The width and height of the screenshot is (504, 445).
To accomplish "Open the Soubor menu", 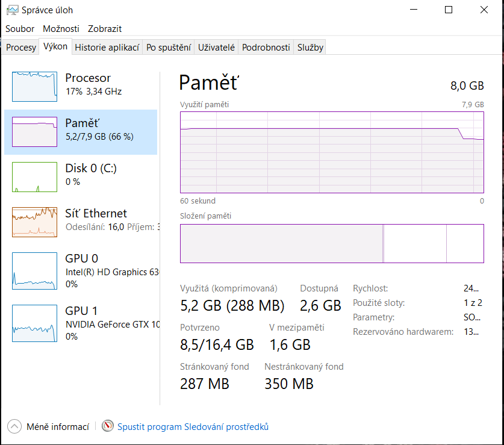I will coord(20,28).
